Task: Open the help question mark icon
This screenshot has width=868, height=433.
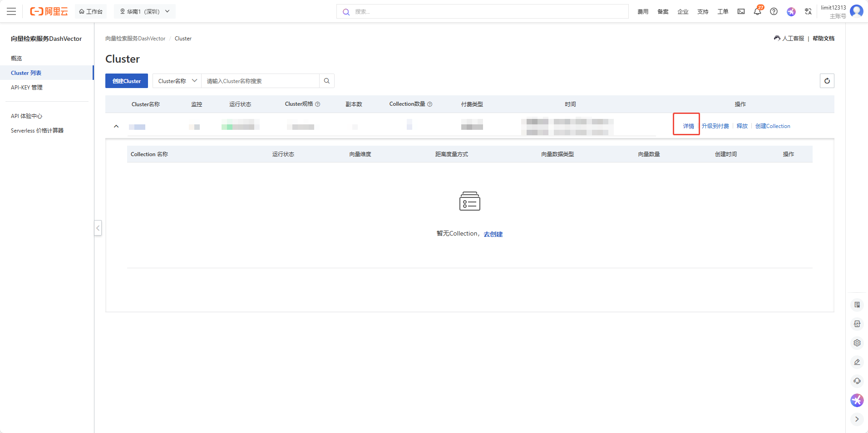Action: pyautogui.click(x=774, y=11)
